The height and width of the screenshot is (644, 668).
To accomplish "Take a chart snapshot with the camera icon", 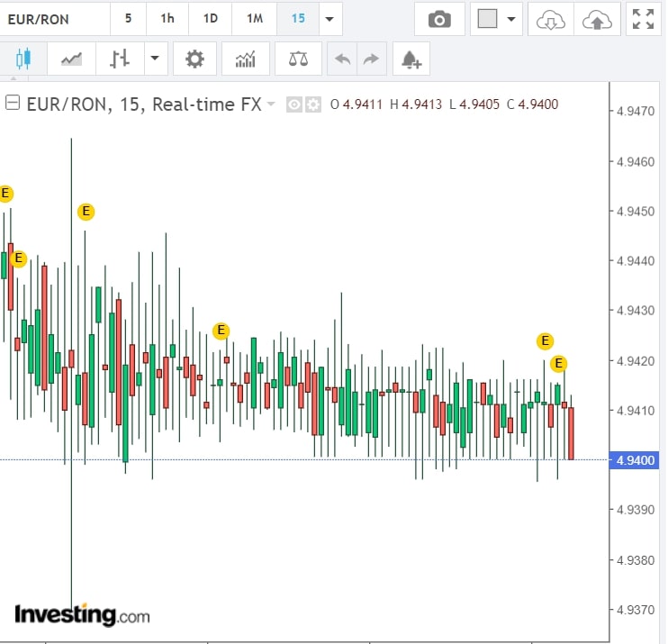I will click(x=439, y=19).
